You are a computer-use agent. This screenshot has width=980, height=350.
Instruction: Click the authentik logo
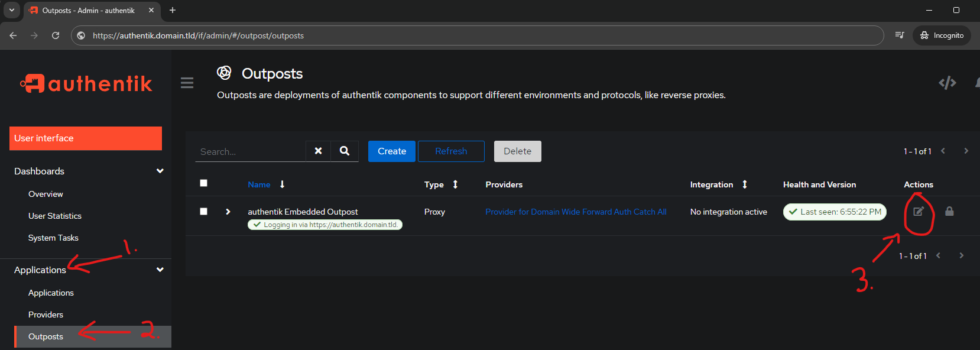point(86,83)
